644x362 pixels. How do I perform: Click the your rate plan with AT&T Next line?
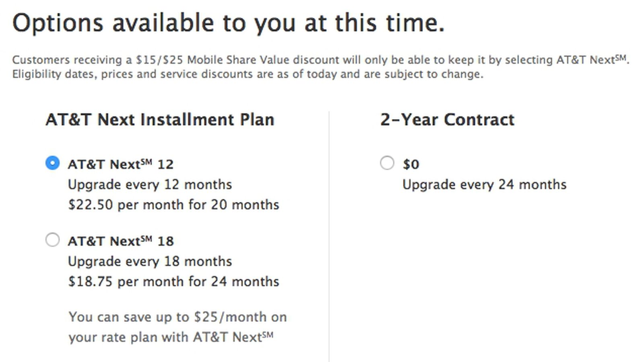[171, 337]
